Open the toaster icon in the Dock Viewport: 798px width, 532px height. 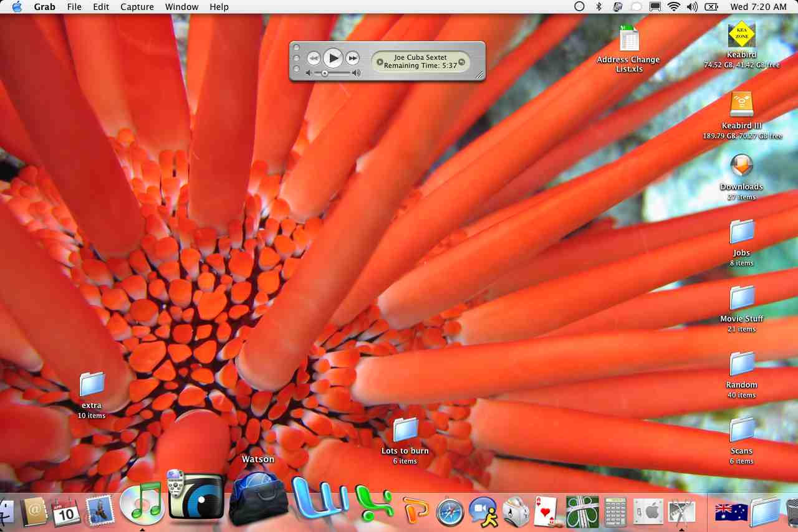click(x=516, y=512)
